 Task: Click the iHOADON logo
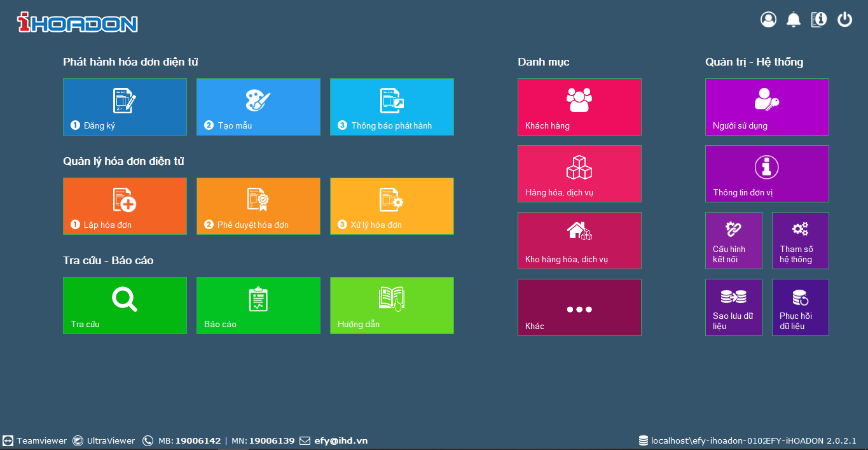coord(77,23)
